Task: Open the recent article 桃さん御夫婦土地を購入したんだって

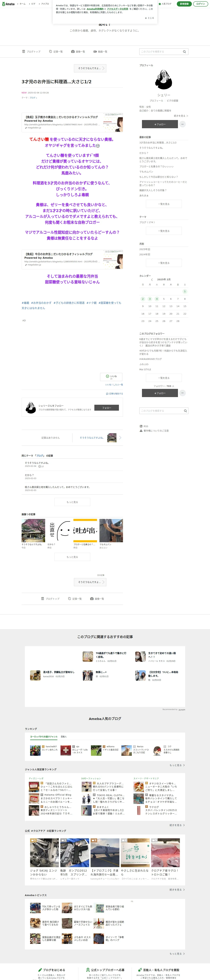Action: coord(163,159)
